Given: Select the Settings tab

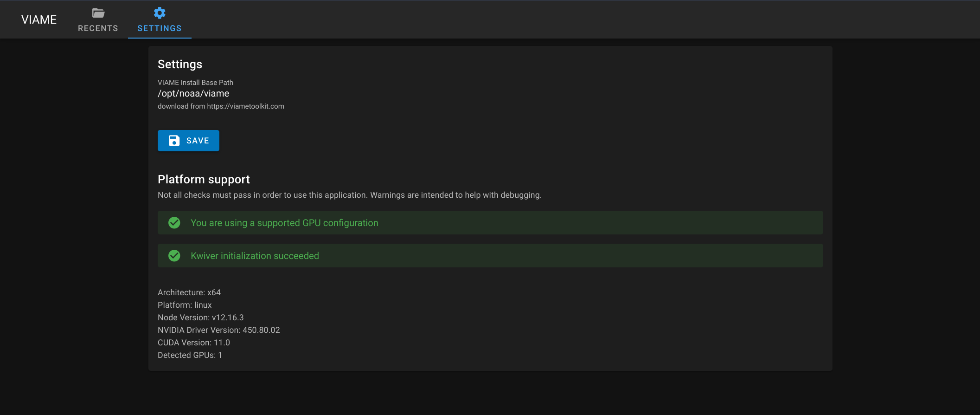Looking at the screenshot, I should click(x=160, y=19).
